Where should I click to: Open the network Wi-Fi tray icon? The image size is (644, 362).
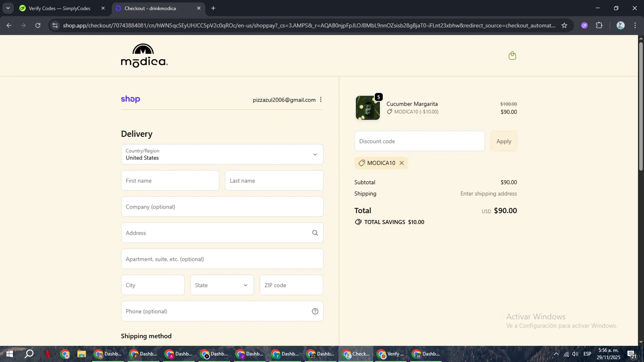pos(566,354)
